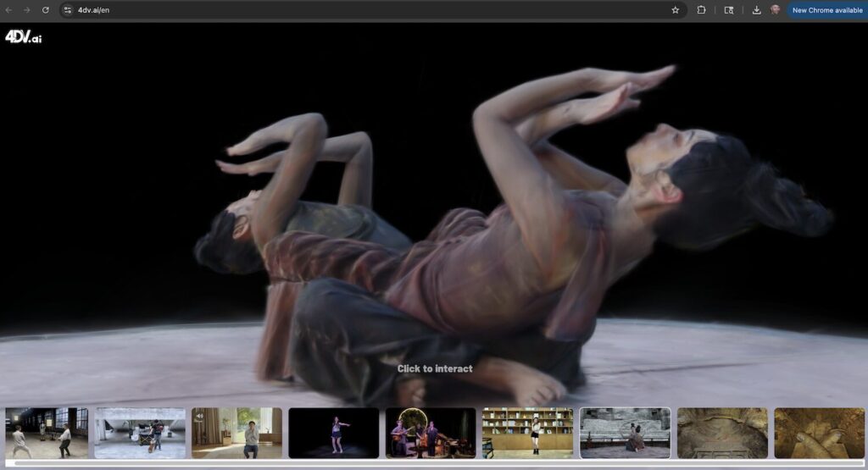Select the seated man by window thumbnail

coord(237,433)
